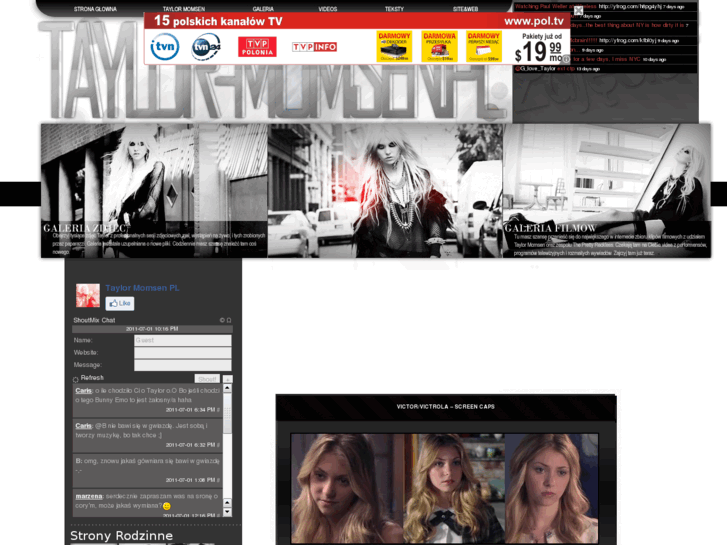Click the Refresh label in chat
The width and height of the screenshot is (727, 545).
tap(92, 378)
